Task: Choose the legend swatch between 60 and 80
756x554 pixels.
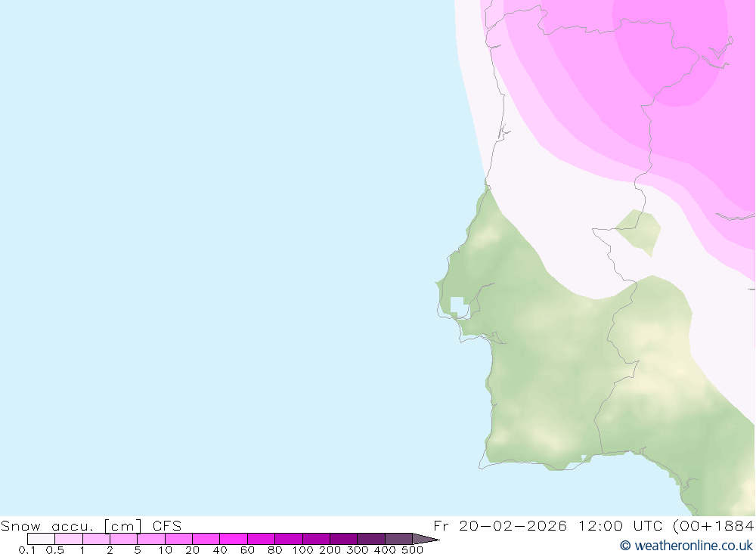Action: (262, 539)
